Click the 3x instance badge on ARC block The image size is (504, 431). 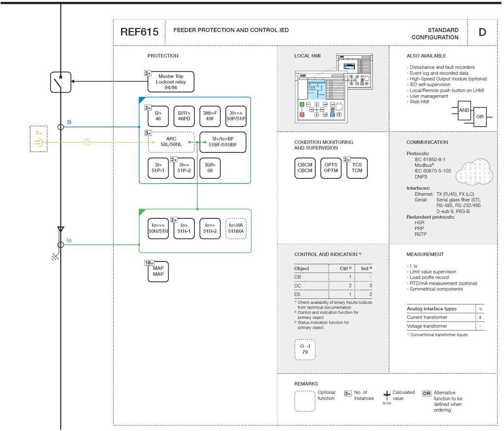tap(148, 133)
